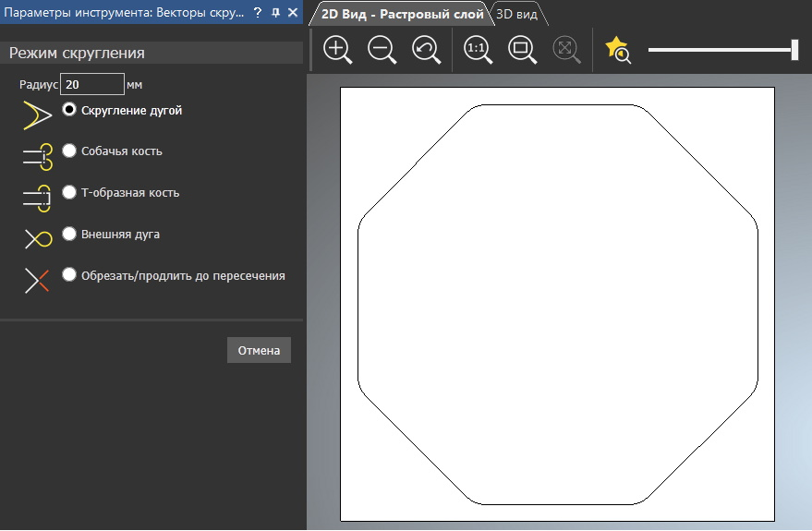812x531 pixels.
Task: Select the "Скругление дугой" radio button
Action: [69, 110]
